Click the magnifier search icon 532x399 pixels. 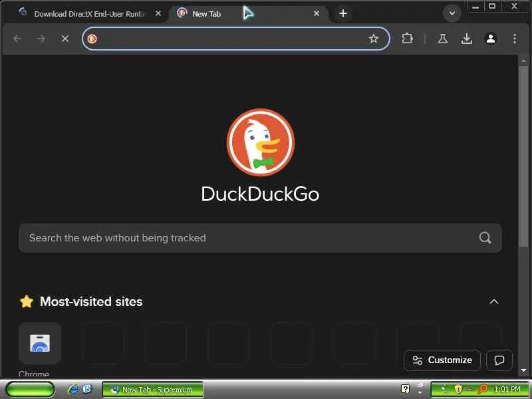click(485, 238)
